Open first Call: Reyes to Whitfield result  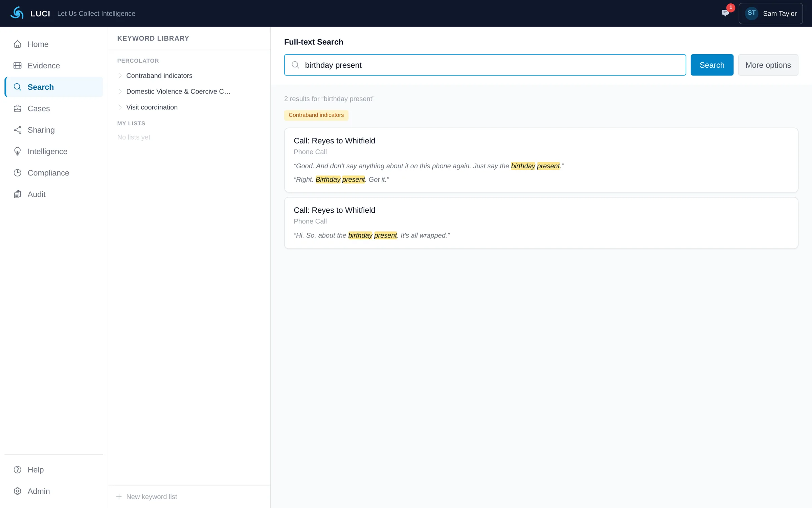(541, 160)
